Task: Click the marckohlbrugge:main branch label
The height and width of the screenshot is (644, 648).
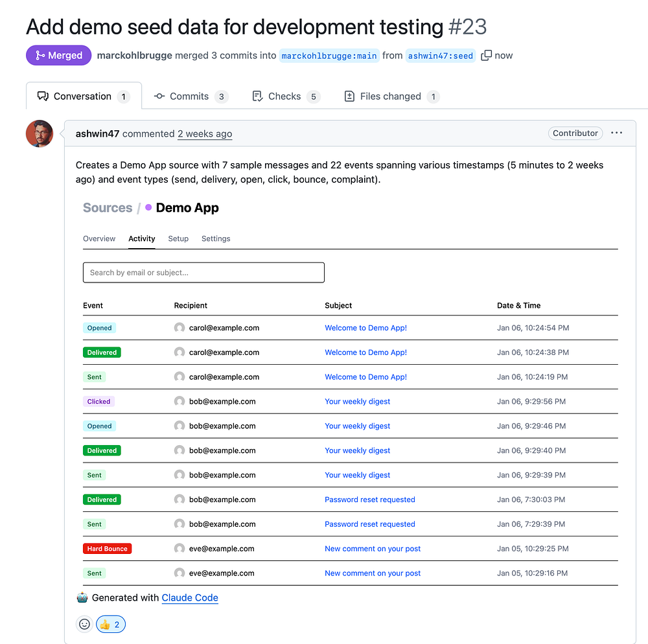Action: [329, 56]
